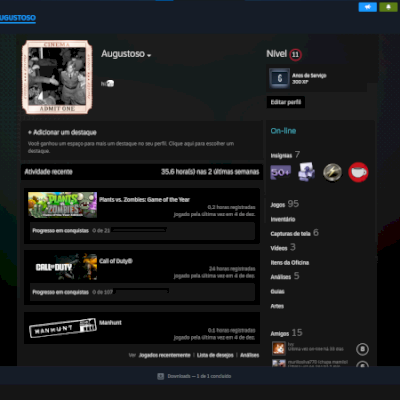Open the Inventário link
The image size is (400, 400).
coord(283,219)
